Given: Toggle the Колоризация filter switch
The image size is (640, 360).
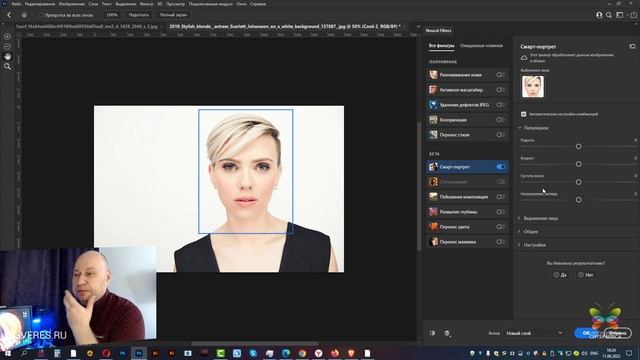Looking at the screenshot, I should (x=500, y=120).
